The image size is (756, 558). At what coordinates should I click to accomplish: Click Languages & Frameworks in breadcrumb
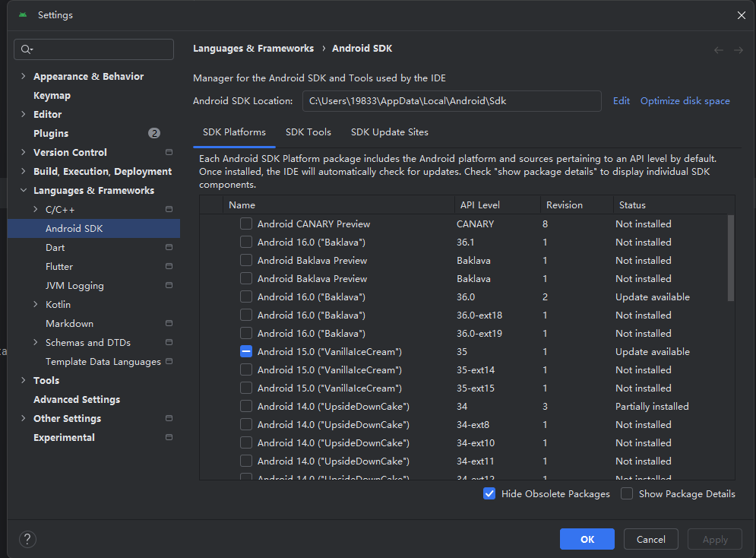pos(253,48)
